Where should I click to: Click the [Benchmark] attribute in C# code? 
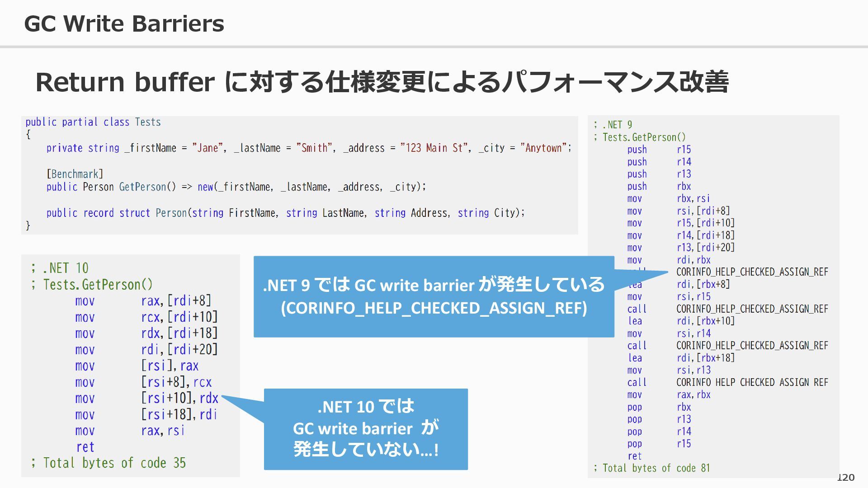[75, 174]
